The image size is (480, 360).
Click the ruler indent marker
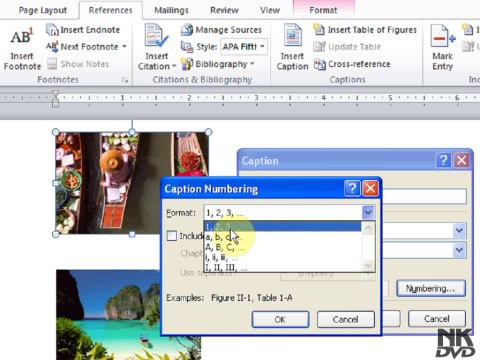click(56, 98)
